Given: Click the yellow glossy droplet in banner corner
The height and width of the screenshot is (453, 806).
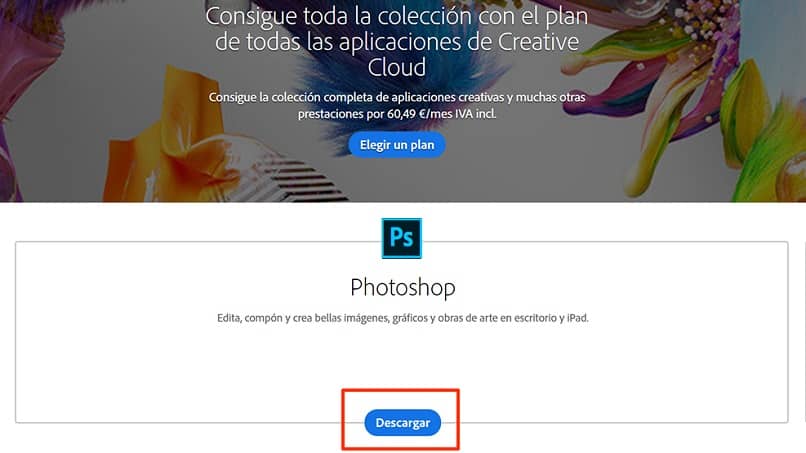Looking at the screenshot, I should tap(792, 177).
